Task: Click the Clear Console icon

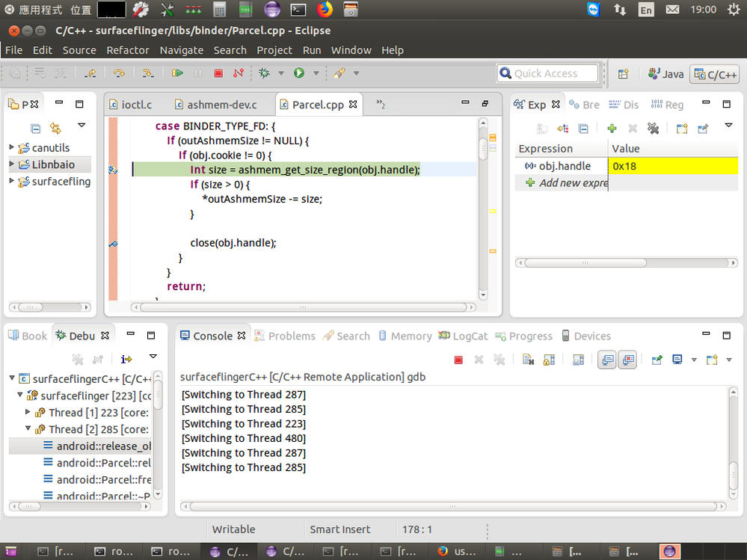Action: (x=528, y=360)
